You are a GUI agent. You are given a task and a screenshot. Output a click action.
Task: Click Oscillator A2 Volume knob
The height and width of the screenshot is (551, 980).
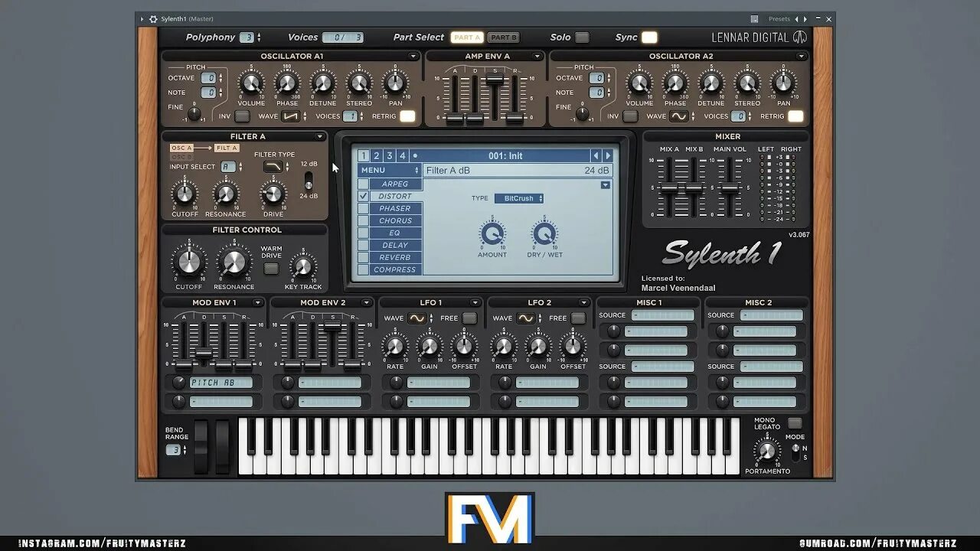click(639, 83)
